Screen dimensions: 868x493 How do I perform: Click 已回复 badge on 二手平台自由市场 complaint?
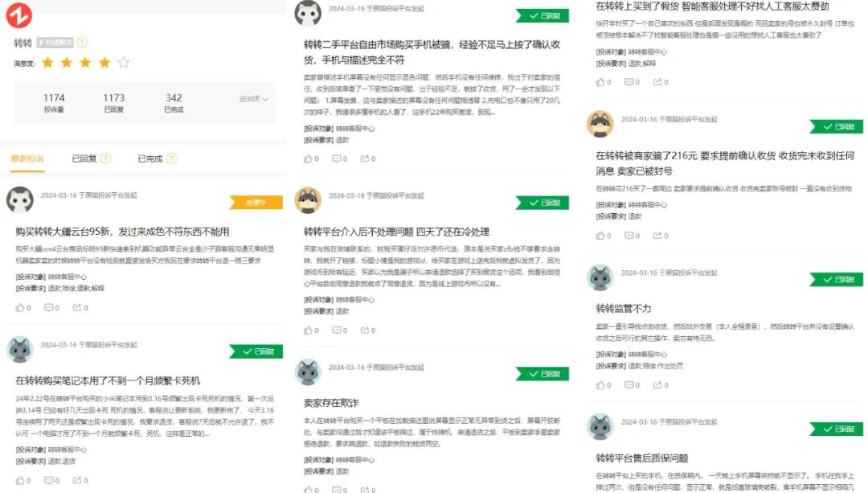point(542,15)
